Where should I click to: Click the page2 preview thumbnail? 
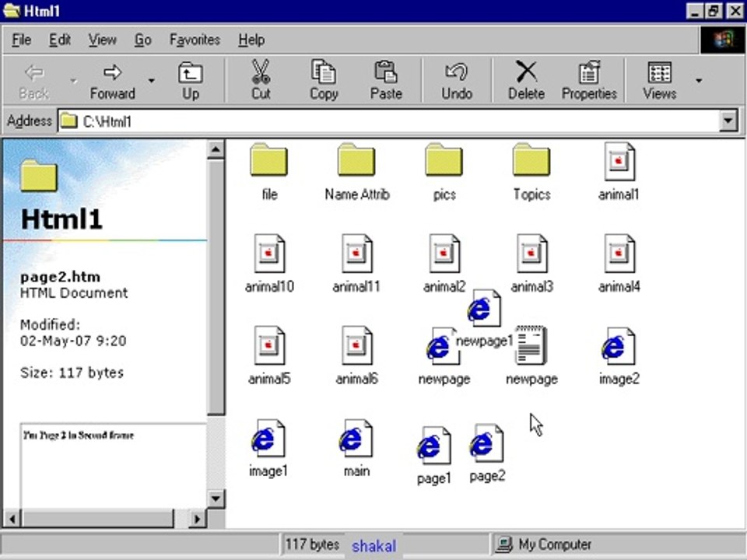(x=114, y=465)
